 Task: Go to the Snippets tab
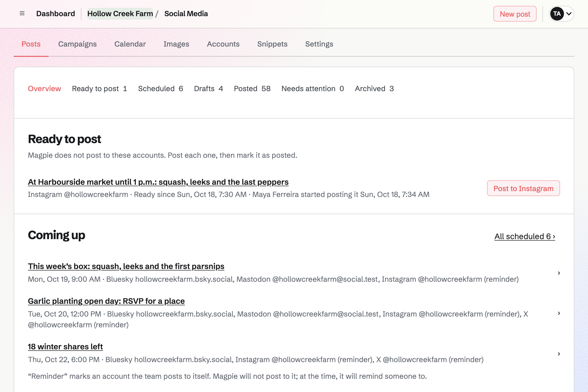pos(272,44)
